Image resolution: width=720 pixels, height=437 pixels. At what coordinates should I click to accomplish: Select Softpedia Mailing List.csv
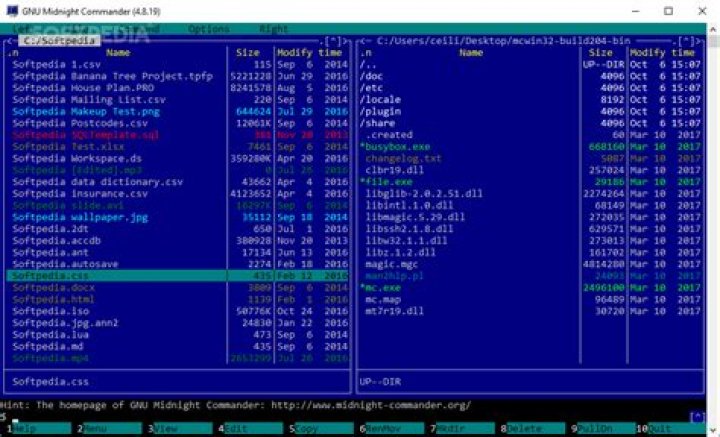tap(177, 100)
